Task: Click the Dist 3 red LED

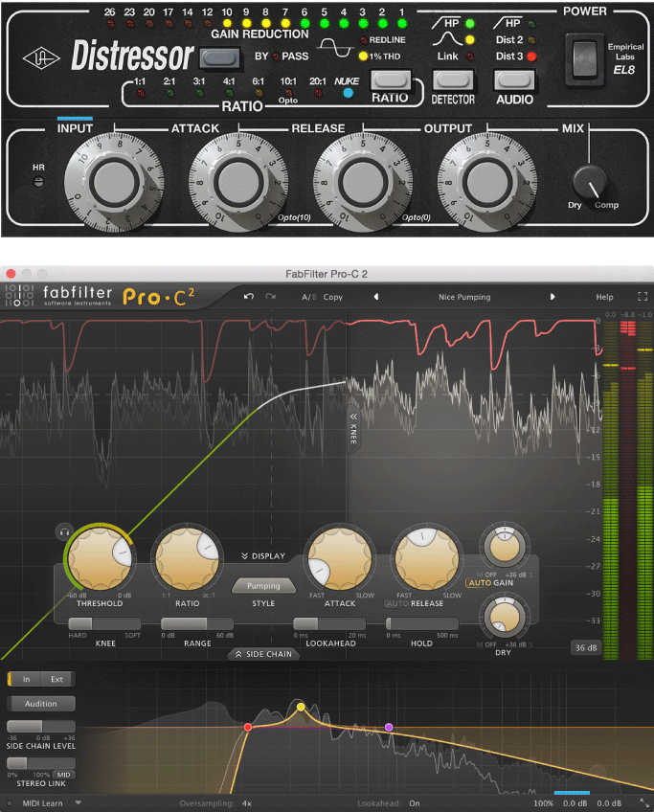Action: pos(531,56)
